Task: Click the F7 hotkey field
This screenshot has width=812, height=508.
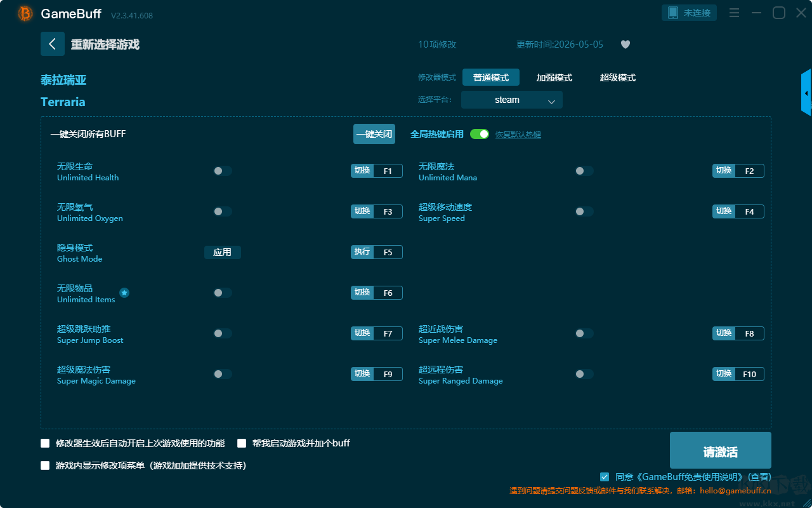Action: coord(388,333)
